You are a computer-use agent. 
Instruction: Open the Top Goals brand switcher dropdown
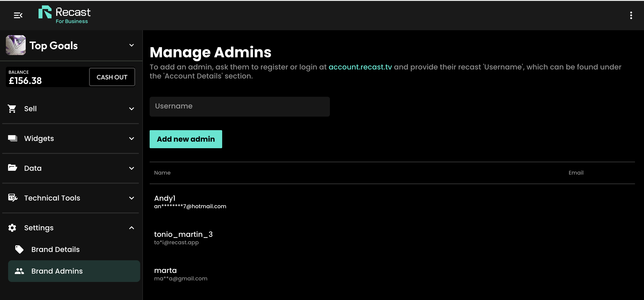(131, 45)
